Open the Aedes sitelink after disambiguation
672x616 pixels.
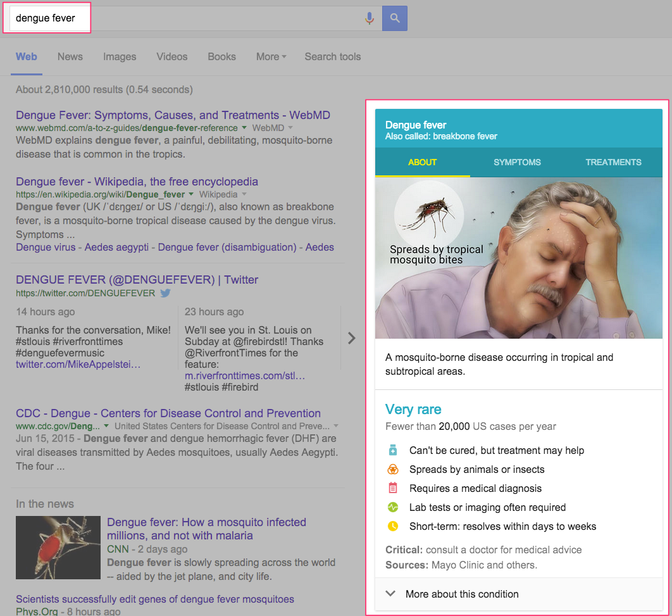320,248
